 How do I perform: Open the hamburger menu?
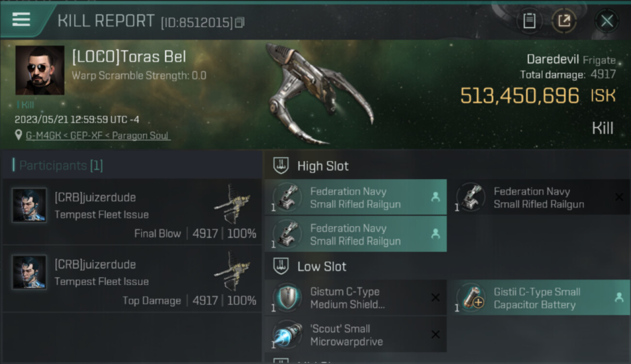pos(21,19)
